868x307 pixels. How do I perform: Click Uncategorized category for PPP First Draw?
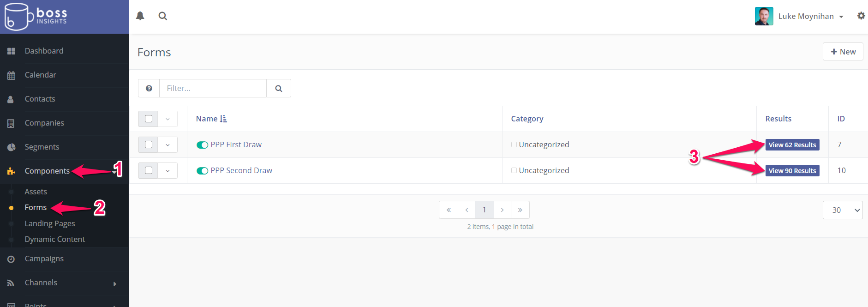click(544, 144)
